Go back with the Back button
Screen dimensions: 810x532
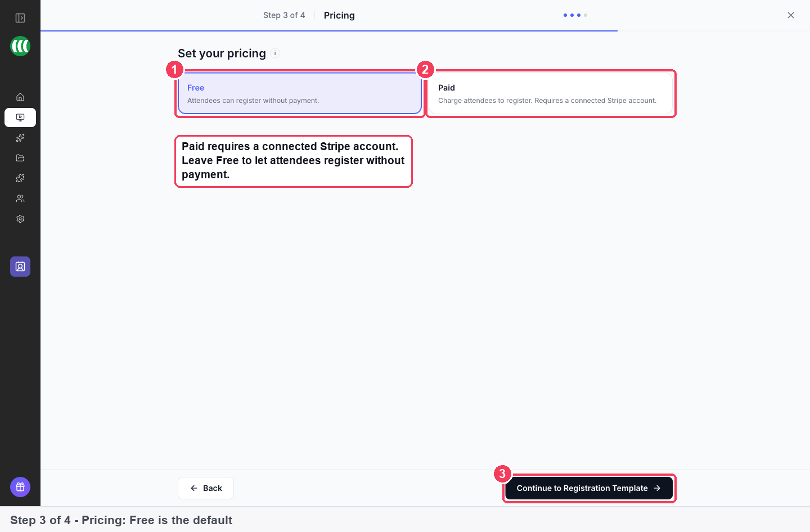point(206,488)
